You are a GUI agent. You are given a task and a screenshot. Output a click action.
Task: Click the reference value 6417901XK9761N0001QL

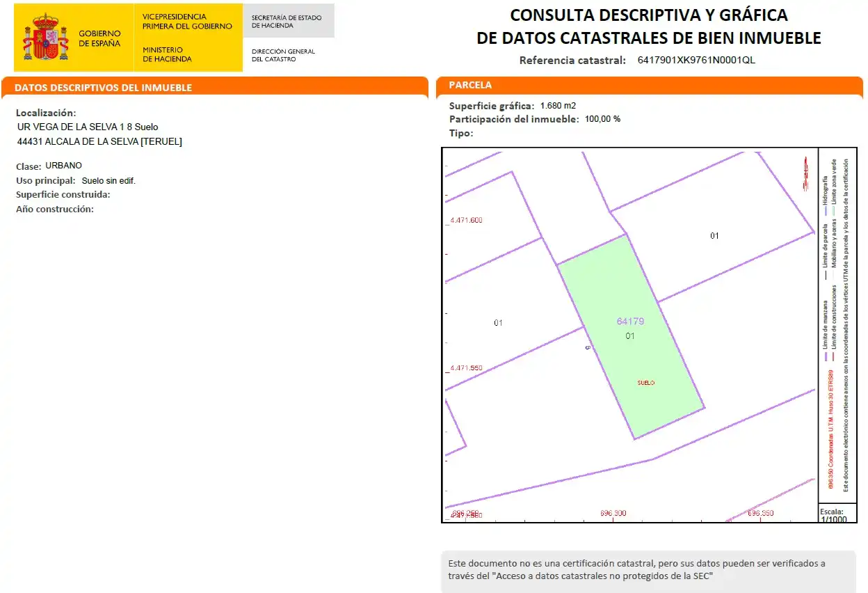(x=696, y=60)
